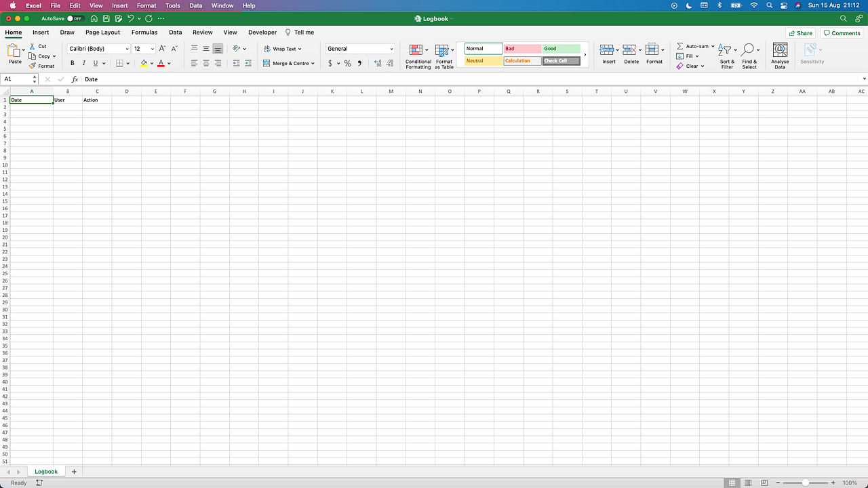Screen dimensions: 868x488
Task: Click the Share button
Action: coord(801,32)
